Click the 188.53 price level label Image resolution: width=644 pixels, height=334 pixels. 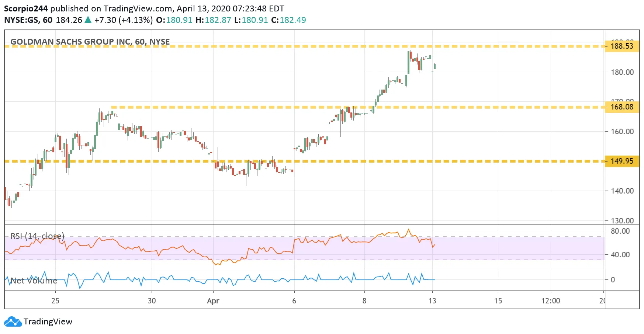point(622,46)
